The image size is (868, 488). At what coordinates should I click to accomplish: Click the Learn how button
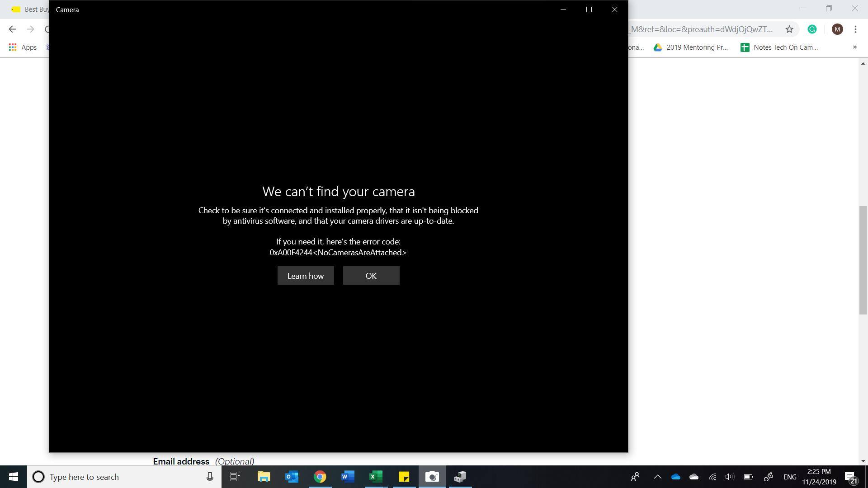point(305,276)
